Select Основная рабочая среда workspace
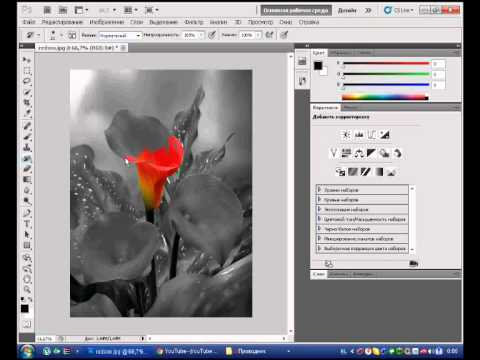 pos(296,10)
